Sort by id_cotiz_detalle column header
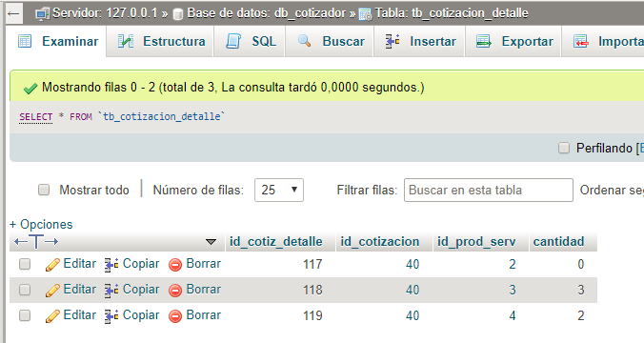This screenshot has width=644, height=343. (276, 242)
